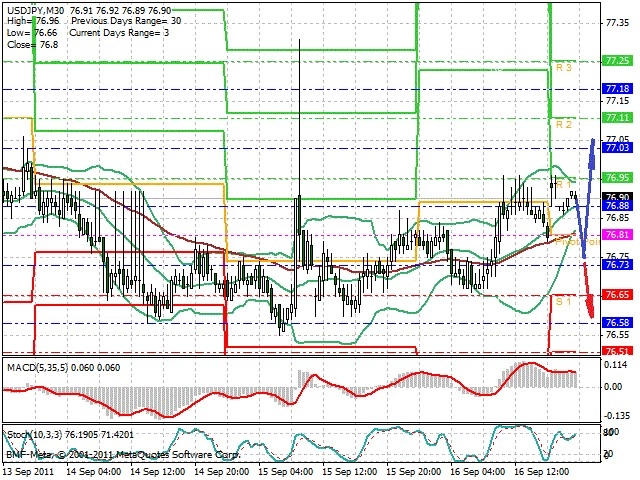The height and width of the screenshot is (480, 640).
Task: Click the 16 Sep 12:00 time label
Action: tap(543, 470)
